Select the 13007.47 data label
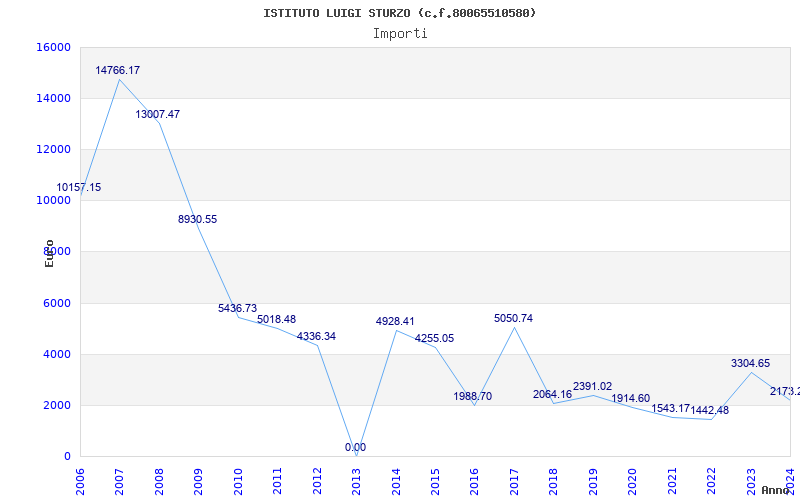 (158, 114)
